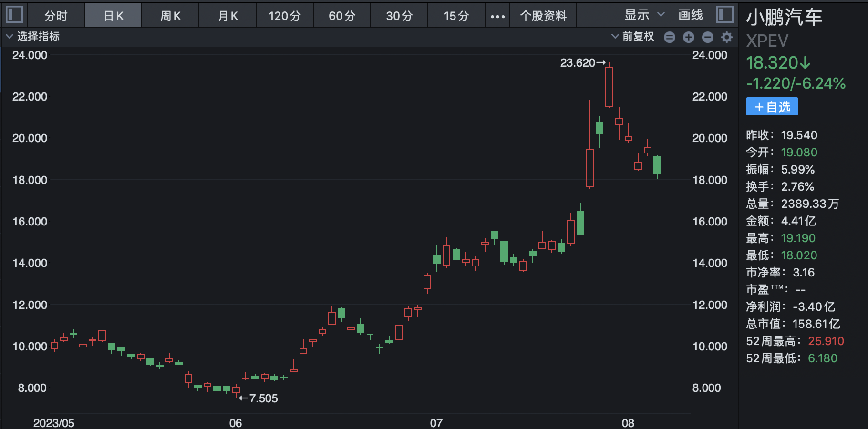Screen dimensions: 868x429
Task: Zoom in chart with plus icon
Action: (689, 37)
